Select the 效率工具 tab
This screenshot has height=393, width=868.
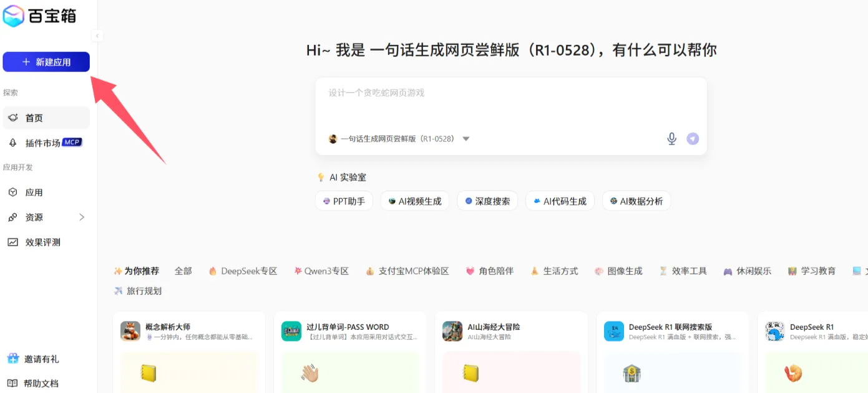coord(683,271)
